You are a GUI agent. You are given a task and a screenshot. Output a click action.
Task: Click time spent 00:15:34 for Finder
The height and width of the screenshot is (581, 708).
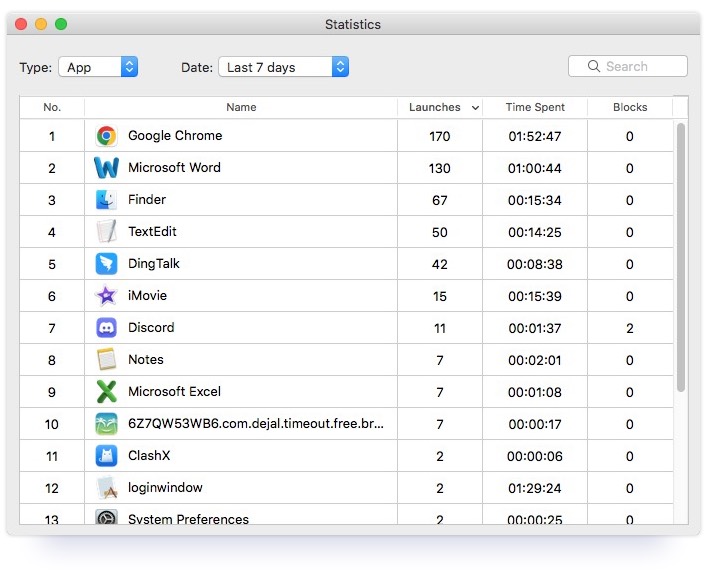coord(535,200)
